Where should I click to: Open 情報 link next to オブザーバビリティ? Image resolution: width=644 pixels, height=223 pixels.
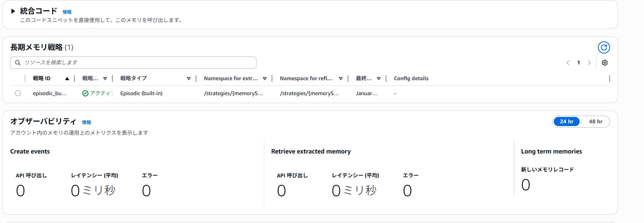pyautogui.click(x=86, y=122)
